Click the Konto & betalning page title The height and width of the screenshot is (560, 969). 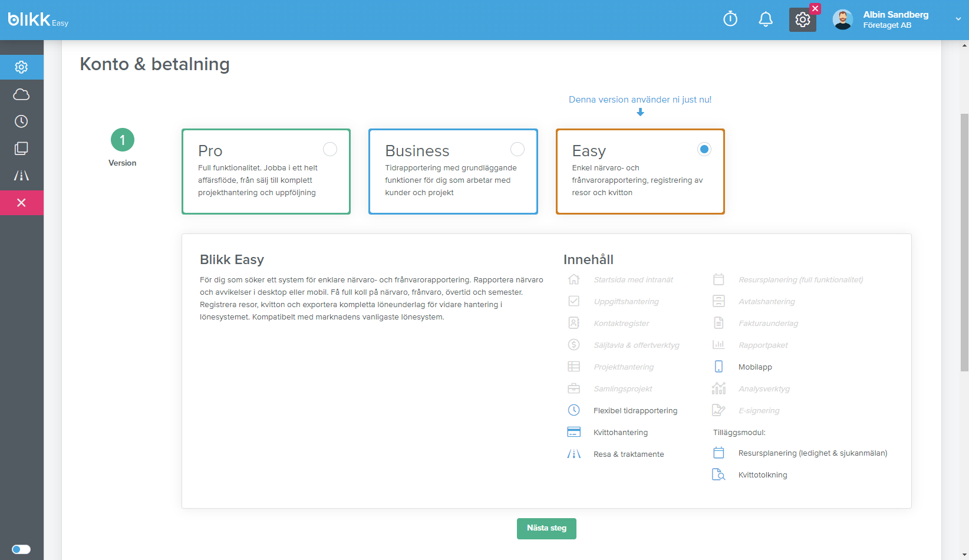155,64
